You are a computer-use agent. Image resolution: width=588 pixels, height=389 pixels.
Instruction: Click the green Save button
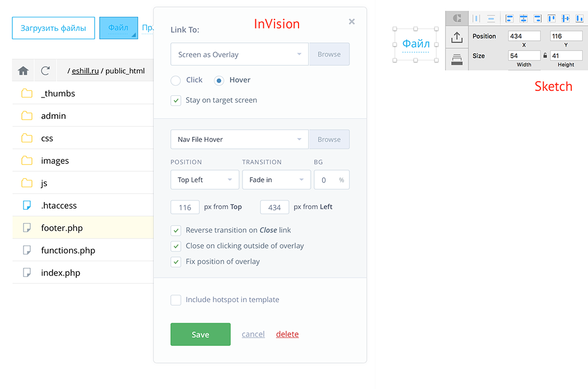200,334
